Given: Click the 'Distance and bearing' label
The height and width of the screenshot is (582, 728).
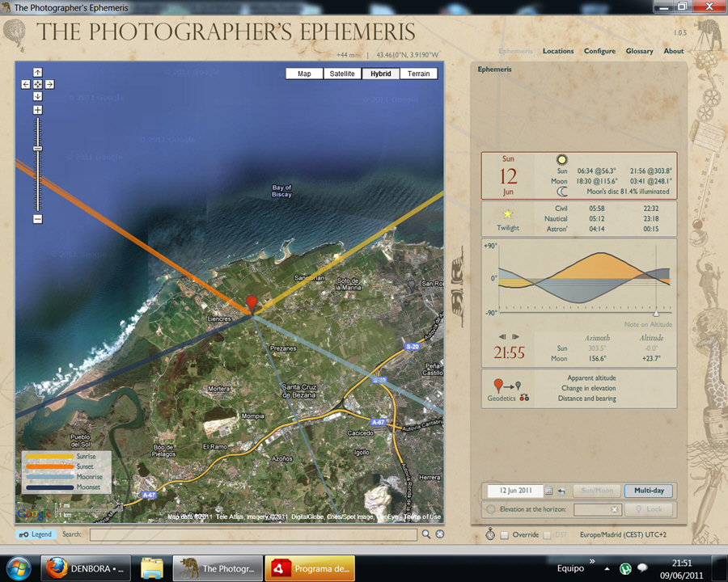Looking at the screenshot, I should 587,399.
